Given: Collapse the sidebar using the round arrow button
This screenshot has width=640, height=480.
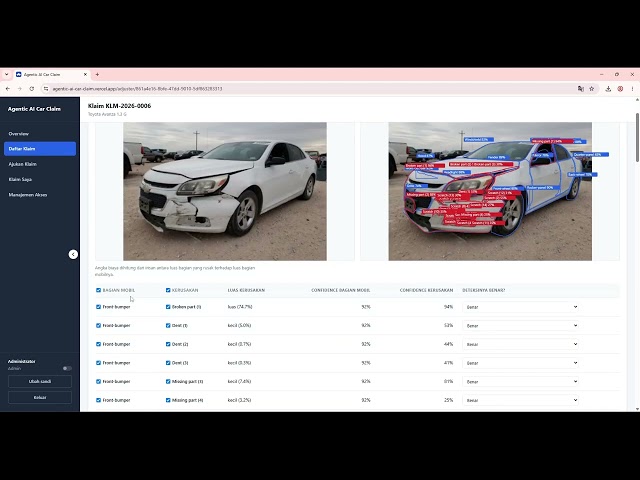Looking at the screenshot, I should click(x=73, y=254).
